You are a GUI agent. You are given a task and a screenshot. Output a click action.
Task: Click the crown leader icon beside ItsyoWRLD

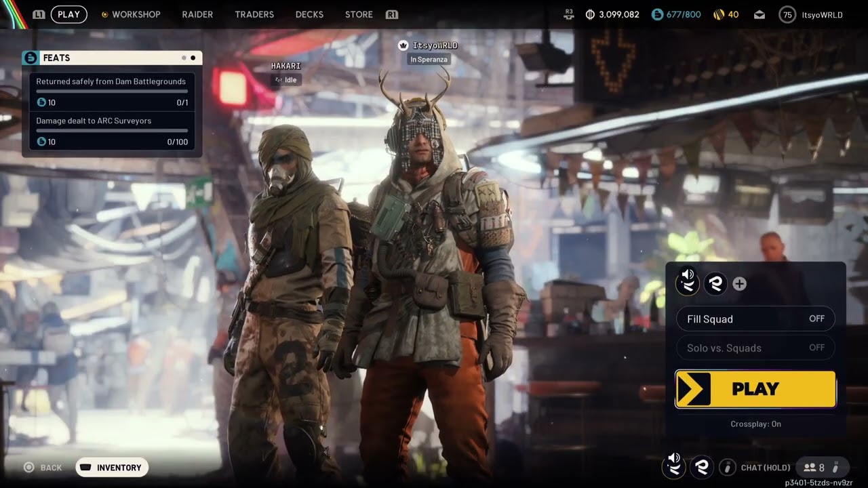click(x=403, y=45)
